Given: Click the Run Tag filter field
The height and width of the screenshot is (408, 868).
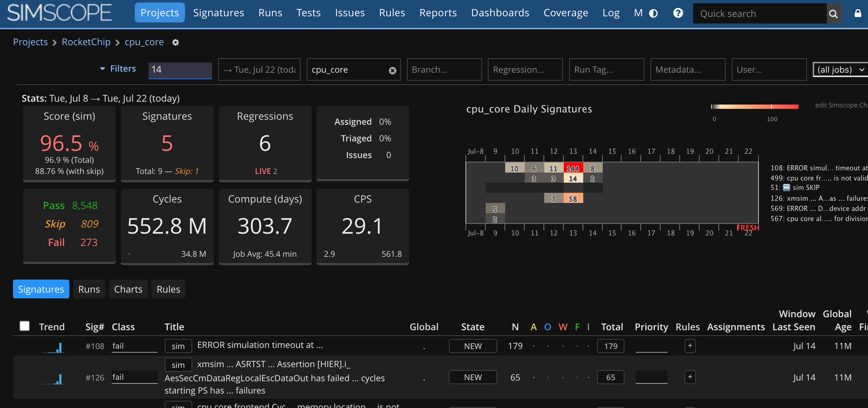Looking at the screenshot, I should tap(606, 69).
